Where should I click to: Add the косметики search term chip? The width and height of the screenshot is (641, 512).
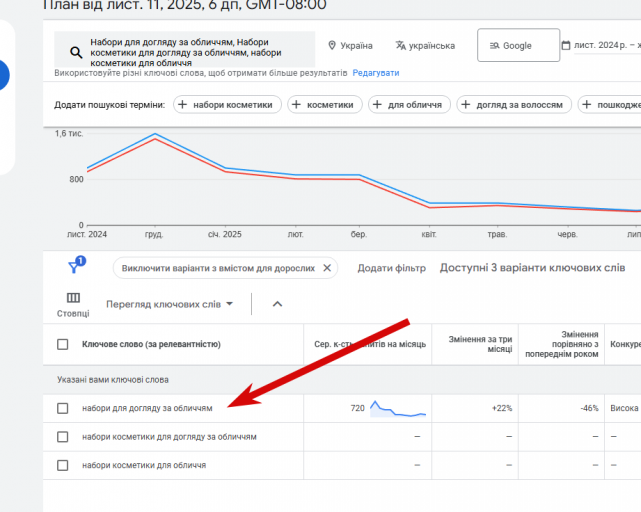[325, 105]
